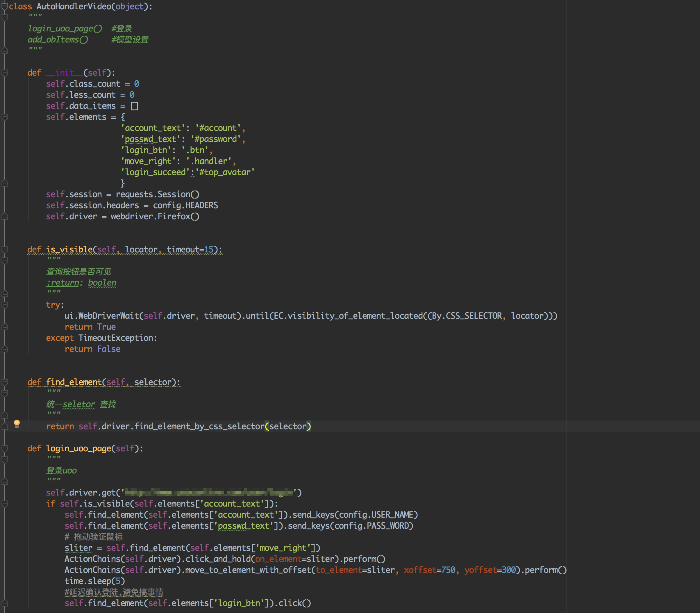Fold the is_visible method definition
This screenshot has height=613, width=700.
[5, 250]
